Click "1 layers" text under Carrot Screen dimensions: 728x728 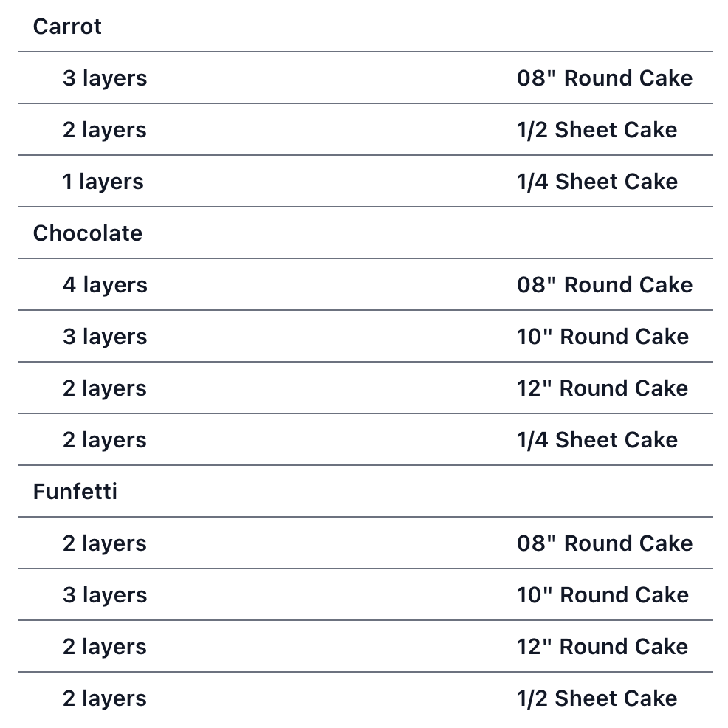103,182
